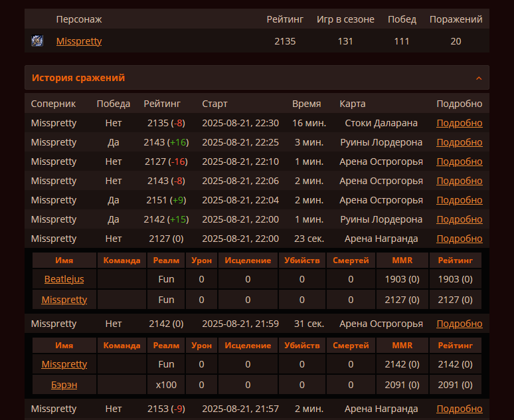Open Подробно for the 22:00 Руины Лордерона match
514x420 pixels.
pos(460,219)
